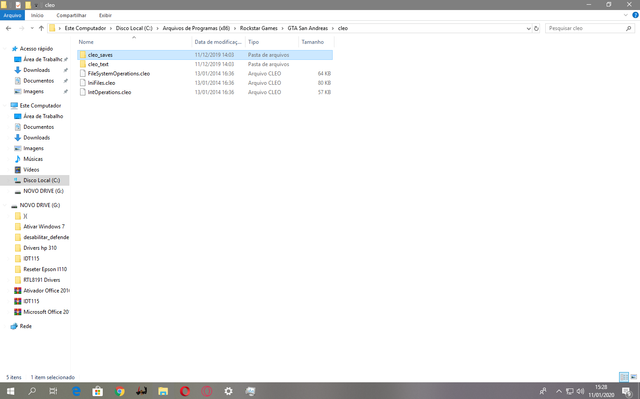Open Vídeos in navigation pane
640x399 pixels.
coord(31,169)
